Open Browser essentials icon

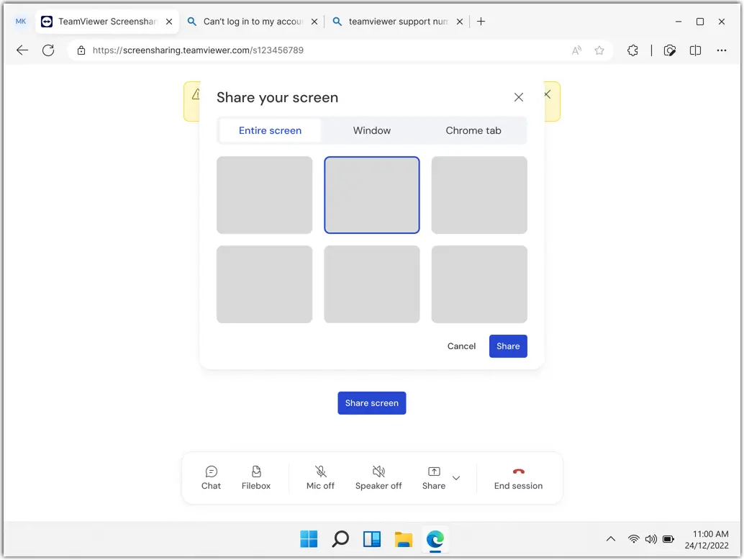click(669, 50)
